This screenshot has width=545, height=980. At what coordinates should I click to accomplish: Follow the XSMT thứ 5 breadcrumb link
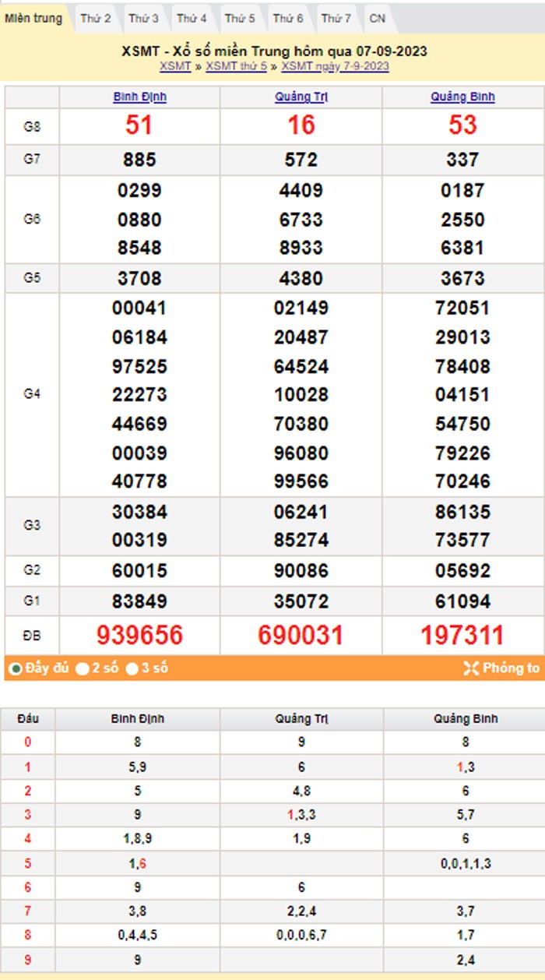tap(236, 66)
